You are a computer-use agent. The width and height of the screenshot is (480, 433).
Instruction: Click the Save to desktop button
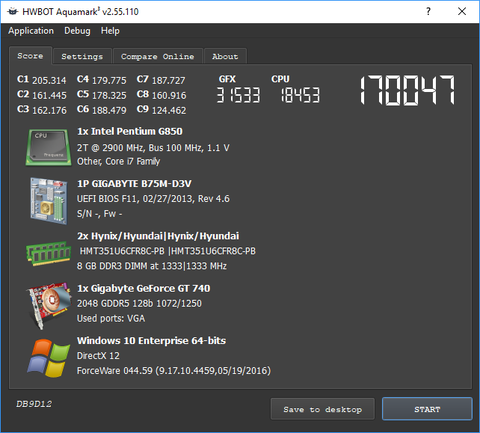click(x=323, y=409)
